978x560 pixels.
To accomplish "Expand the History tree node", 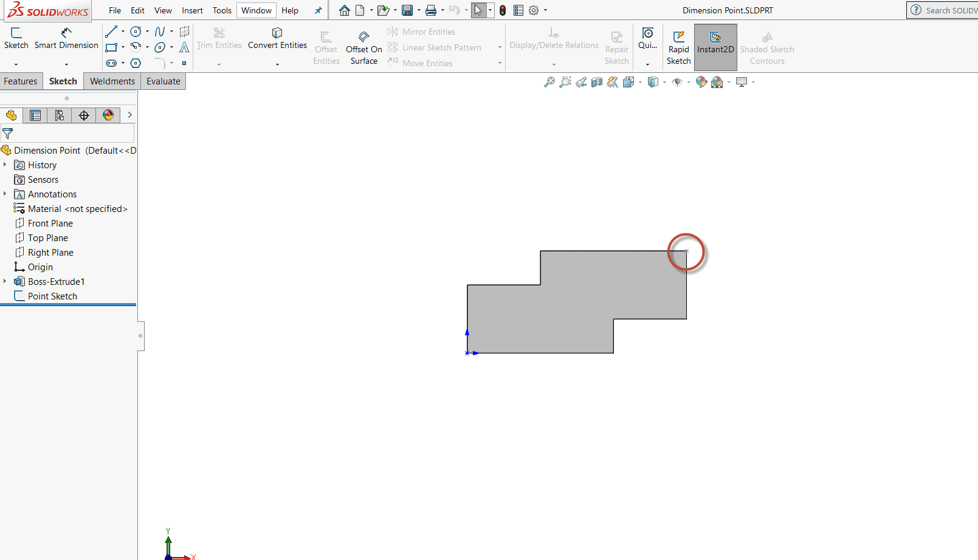I will [x=5, y=165].
